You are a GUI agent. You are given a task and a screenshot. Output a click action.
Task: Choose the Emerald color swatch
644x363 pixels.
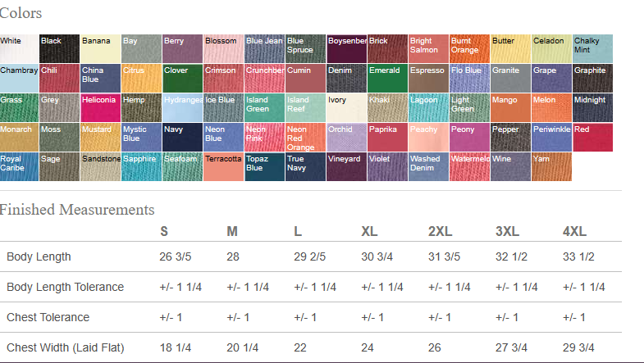tap(388, 78)
